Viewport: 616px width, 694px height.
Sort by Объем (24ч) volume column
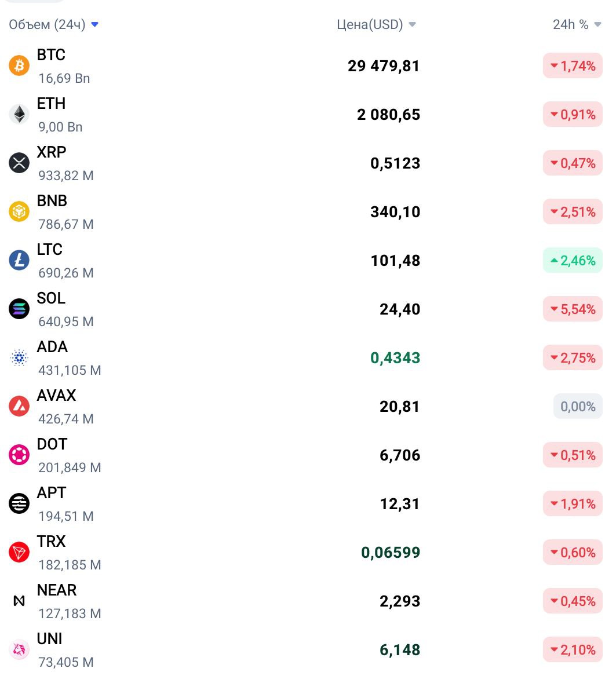[53, 24]
